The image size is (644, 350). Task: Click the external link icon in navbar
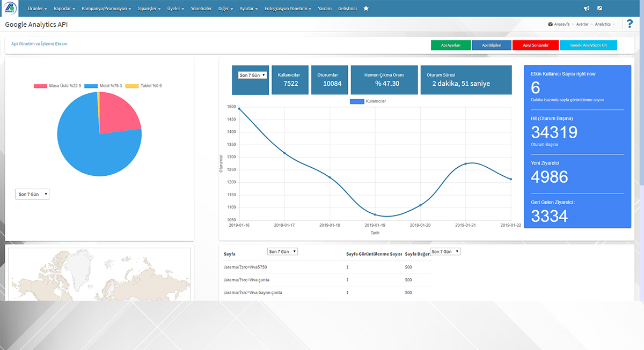coord(599,9)
